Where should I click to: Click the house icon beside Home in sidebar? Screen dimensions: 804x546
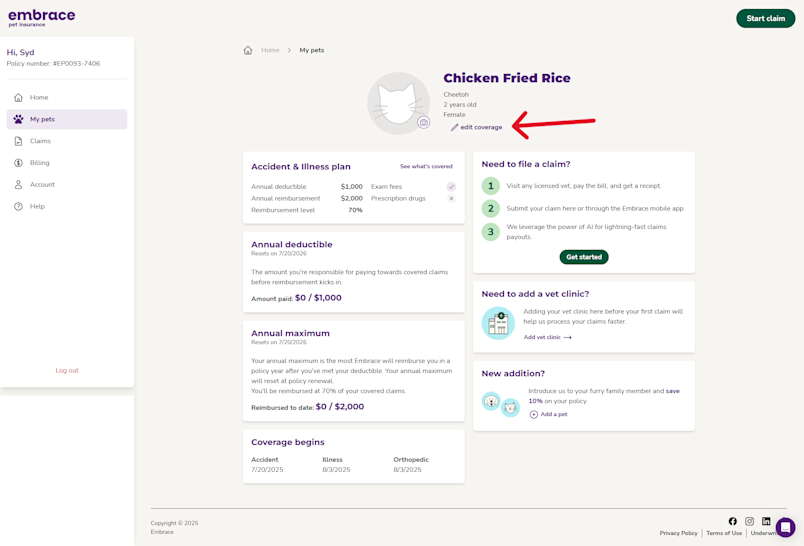[x=18, y=97]
